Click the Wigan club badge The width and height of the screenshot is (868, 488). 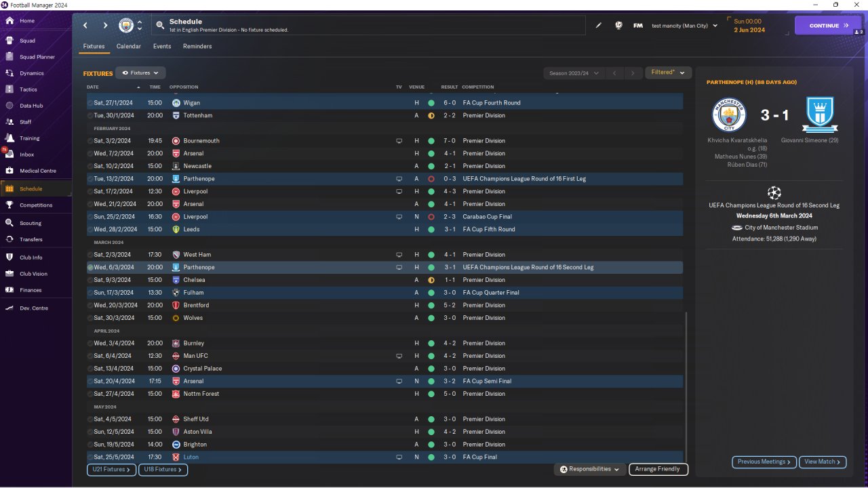point(176,103)
